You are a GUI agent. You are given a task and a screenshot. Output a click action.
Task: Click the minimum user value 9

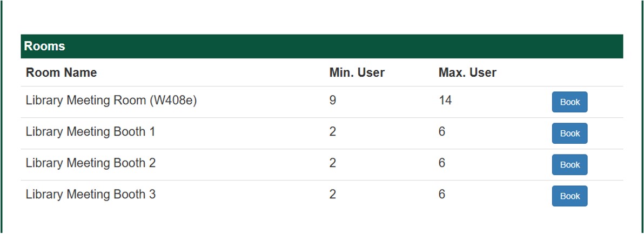coord(333,101)
